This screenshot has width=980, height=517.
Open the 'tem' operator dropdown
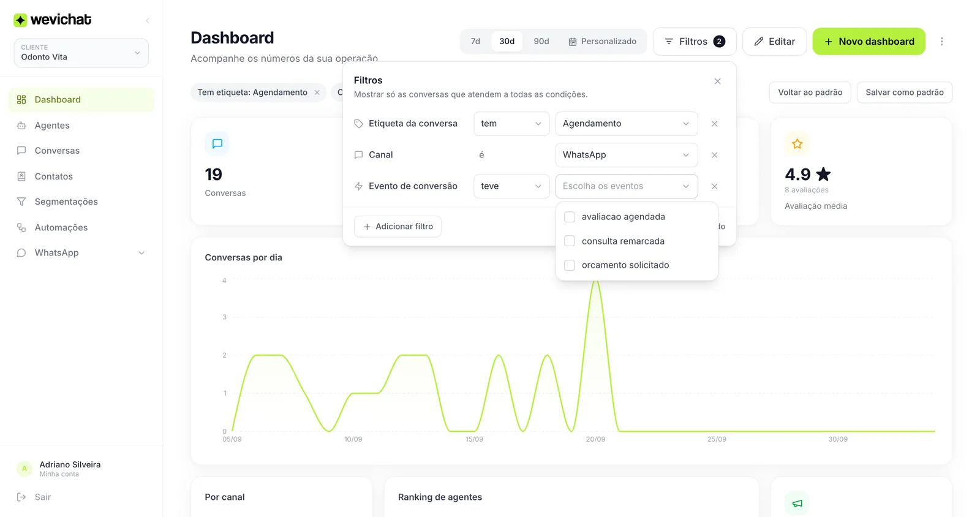(511, 124)
